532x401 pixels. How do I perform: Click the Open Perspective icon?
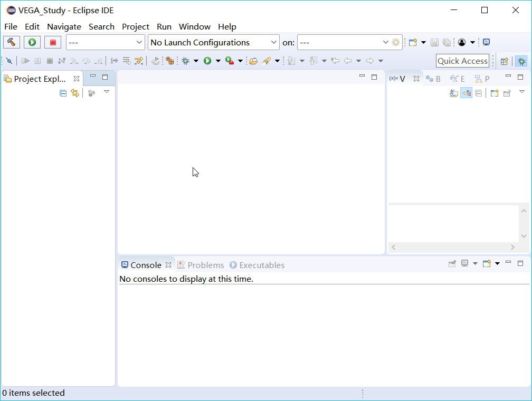[x=505, y=61]
